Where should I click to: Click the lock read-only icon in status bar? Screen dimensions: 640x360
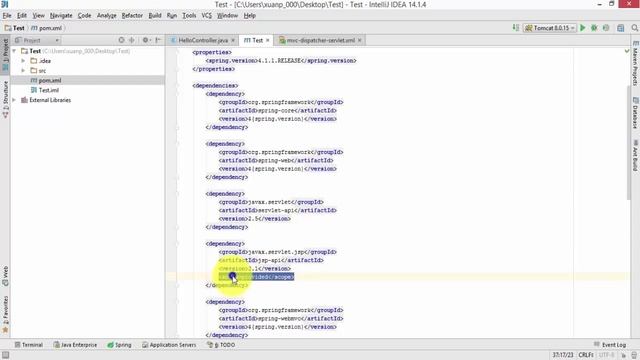(624, 355)
